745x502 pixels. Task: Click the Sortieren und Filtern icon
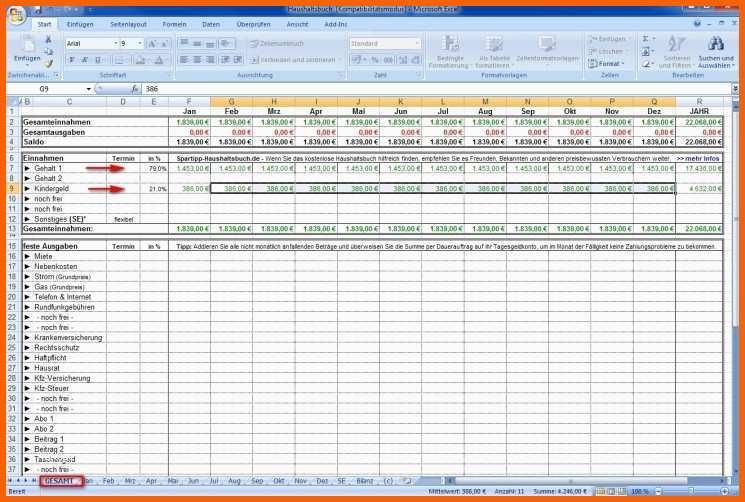(x=676, y=52)
